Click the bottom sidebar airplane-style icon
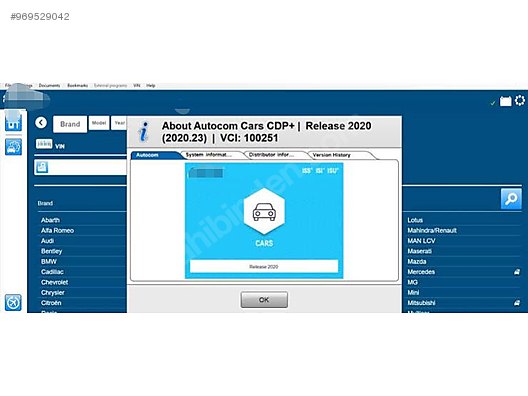The height and width of the screenshot is (396, 528). pyautogui.click(x=13, y=302)
